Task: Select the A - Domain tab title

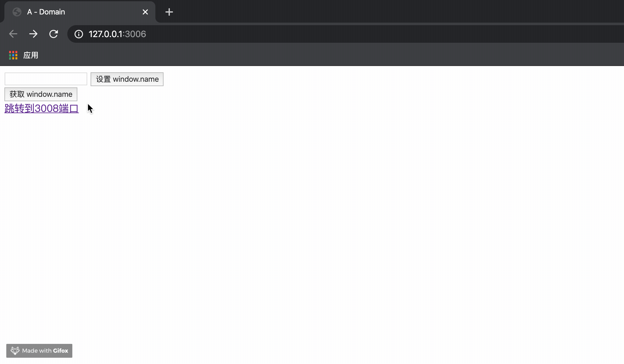Action: point(46,12)
